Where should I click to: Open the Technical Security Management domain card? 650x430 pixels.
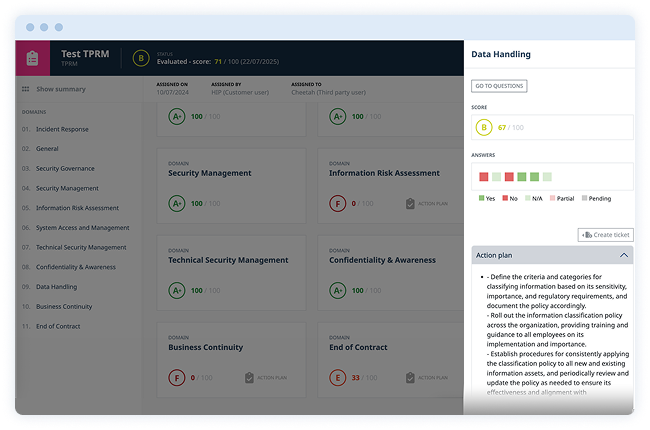tap(228, 260)
